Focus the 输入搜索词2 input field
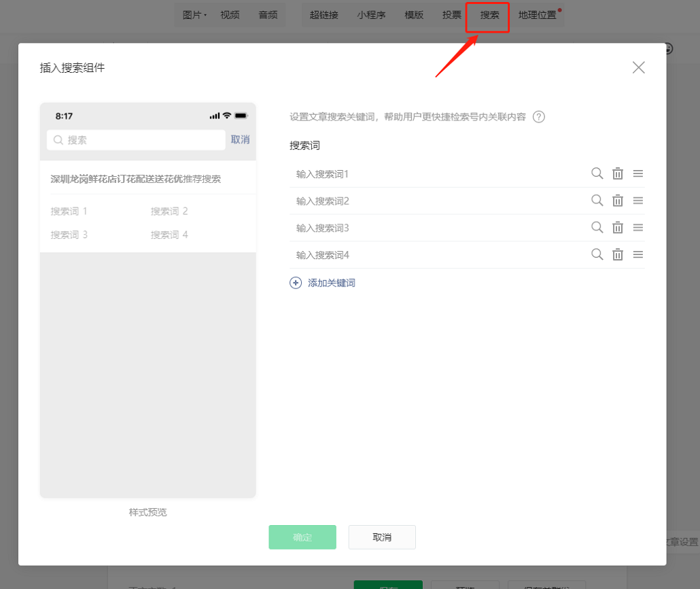The height and width of the screenshot is (589, 700). (438, 201)
